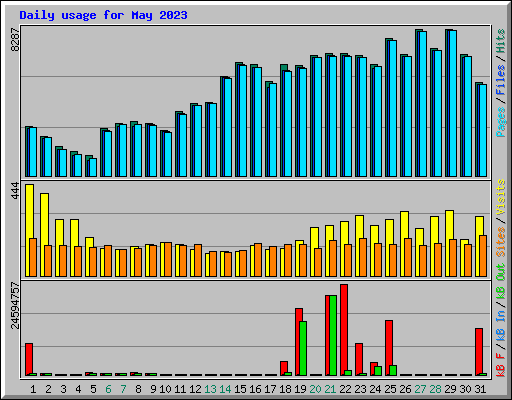Click the day 19 red kB bar
The width and height of the screenshot is (512, 400).
(x=299, y=342)
